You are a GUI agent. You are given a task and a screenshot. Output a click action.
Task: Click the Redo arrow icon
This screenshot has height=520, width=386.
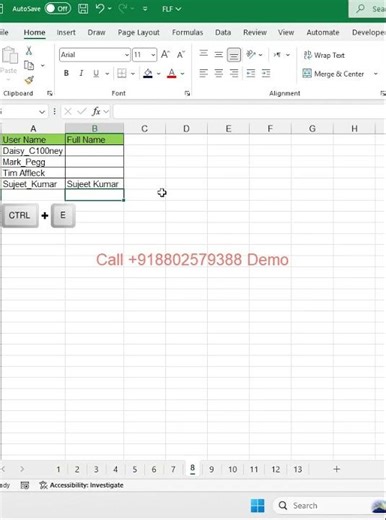(122, 9)
